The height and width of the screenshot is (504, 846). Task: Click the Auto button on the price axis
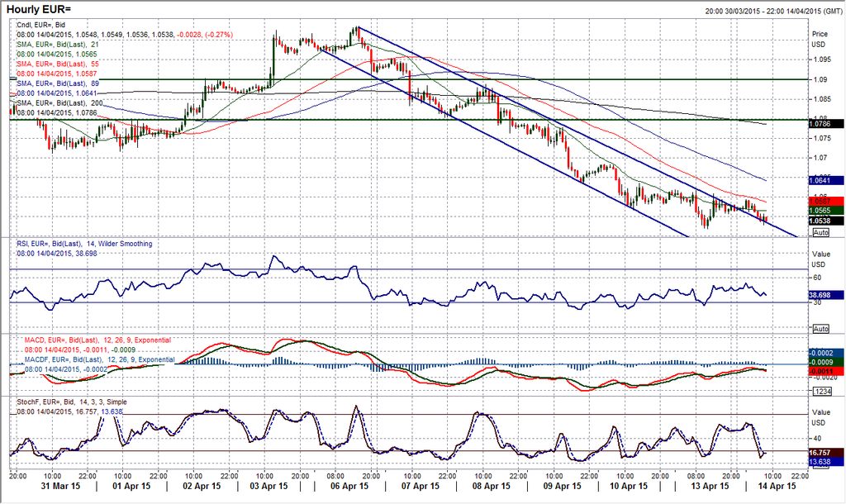click(x=820, y=233)
